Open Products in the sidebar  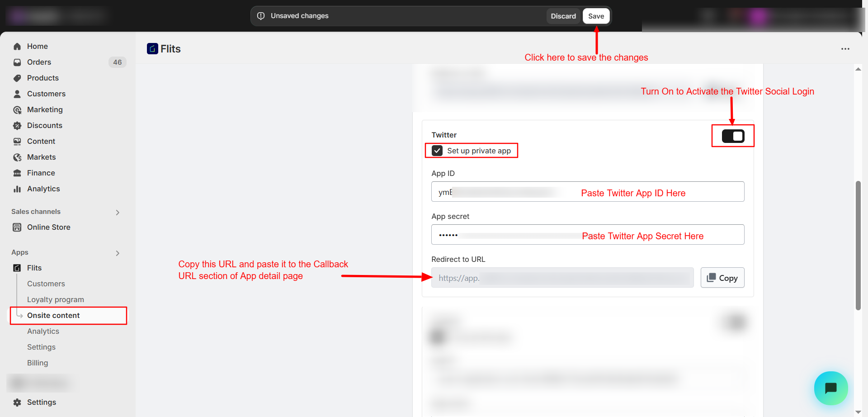43,78
